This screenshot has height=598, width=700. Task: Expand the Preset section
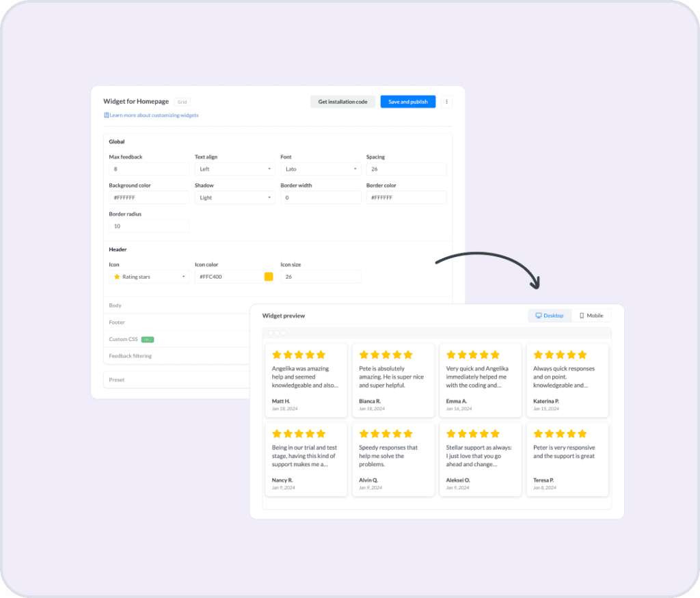[x=116, y=379]
